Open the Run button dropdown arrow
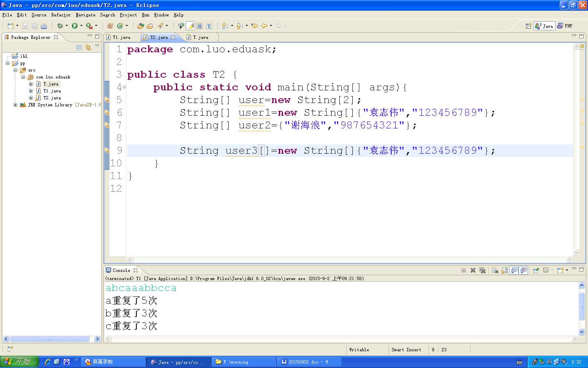This screenshot has height=368, width=588. (81, 26)
